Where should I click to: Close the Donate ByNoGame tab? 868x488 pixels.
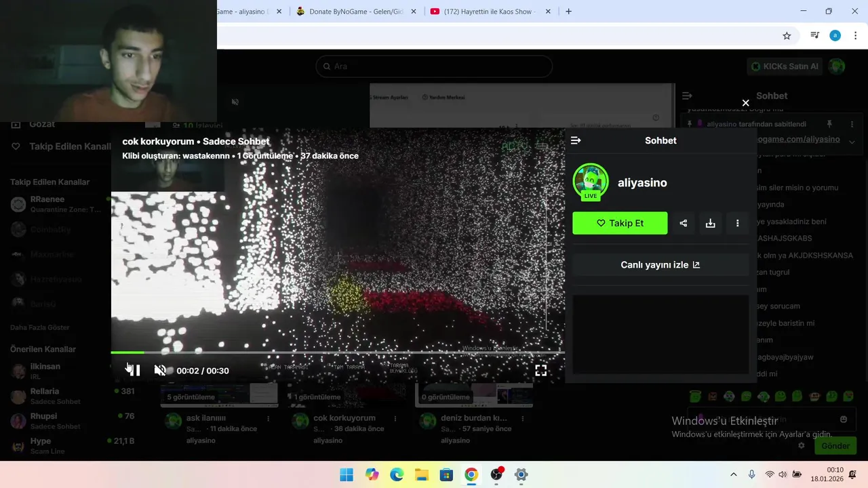412,12
